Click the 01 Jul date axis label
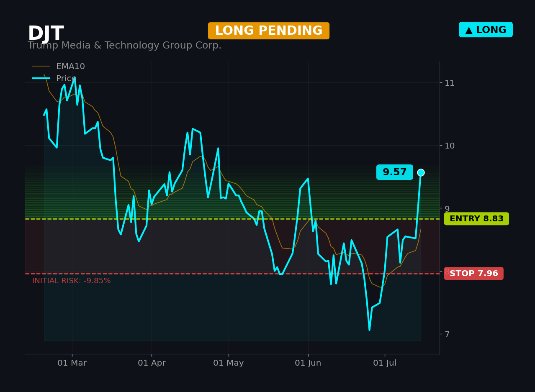 tap(385, 363)
